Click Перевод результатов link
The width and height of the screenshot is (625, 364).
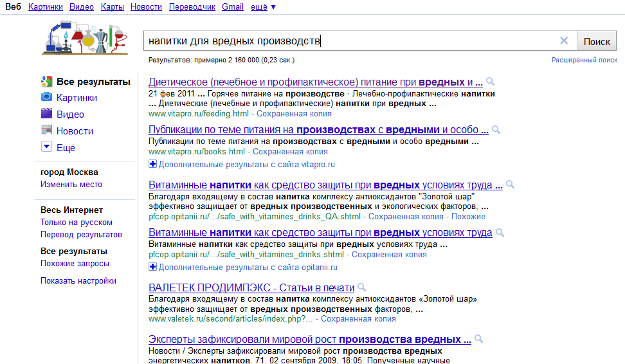pos(81,235)
